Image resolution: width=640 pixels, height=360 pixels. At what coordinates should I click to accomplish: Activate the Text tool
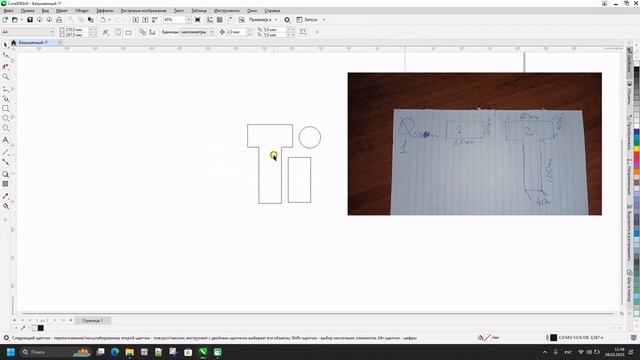click(5, 140)
